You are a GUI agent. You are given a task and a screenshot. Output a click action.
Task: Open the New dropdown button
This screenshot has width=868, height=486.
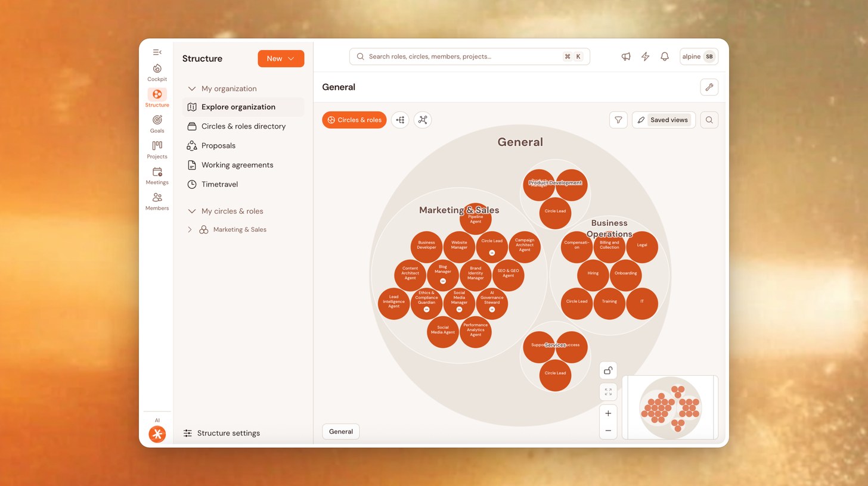tap(281, 58)
